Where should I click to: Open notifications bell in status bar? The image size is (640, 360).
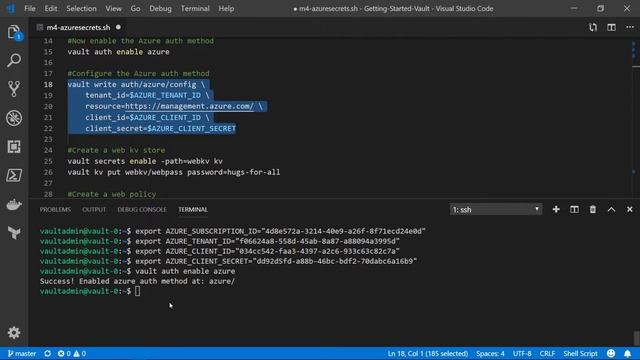point(627,353)
